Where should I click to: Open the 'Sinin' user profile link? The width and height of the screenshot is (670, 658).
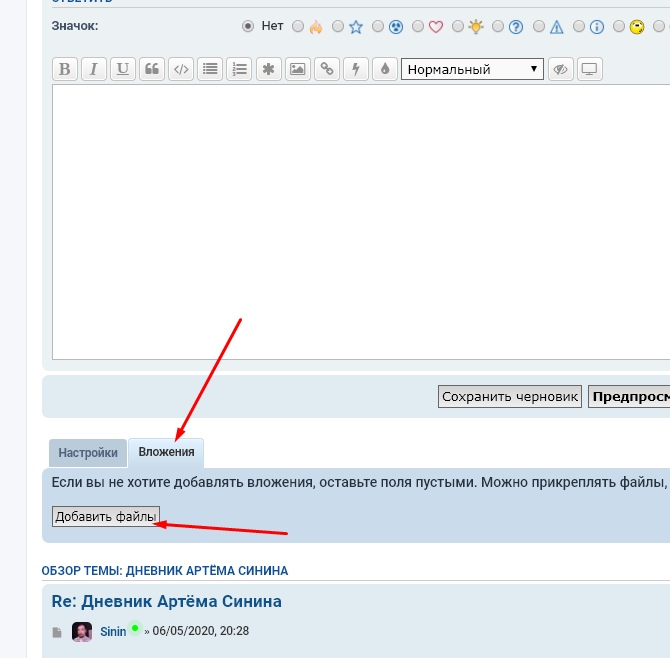click(113, 632)
